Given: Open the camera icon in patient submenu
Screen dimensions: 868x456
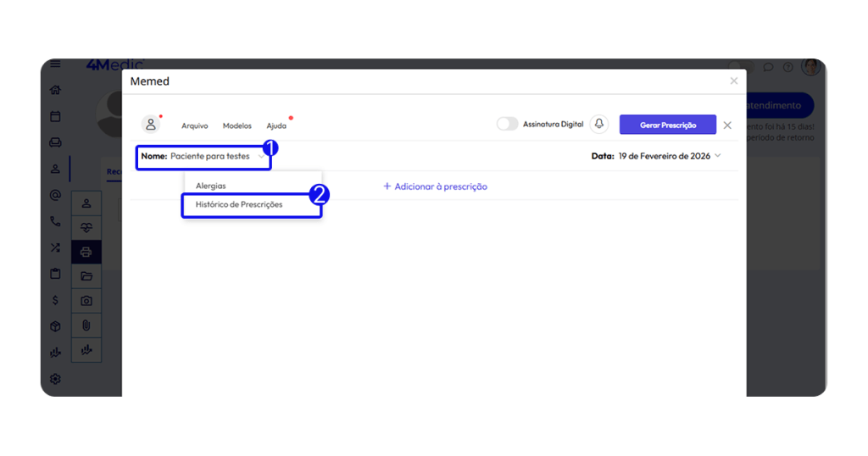Looking at the screenshot, I should point(86,301).
